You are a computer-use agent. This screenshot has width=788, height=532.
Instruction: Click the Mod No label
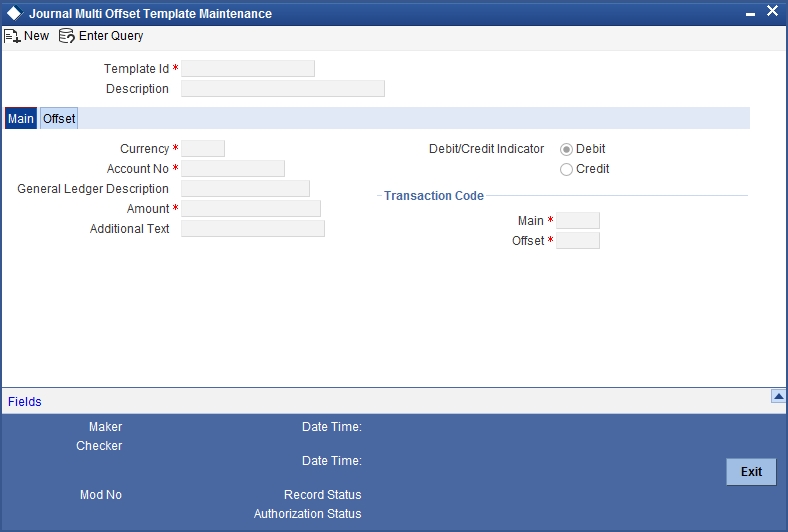coord(101,495)
